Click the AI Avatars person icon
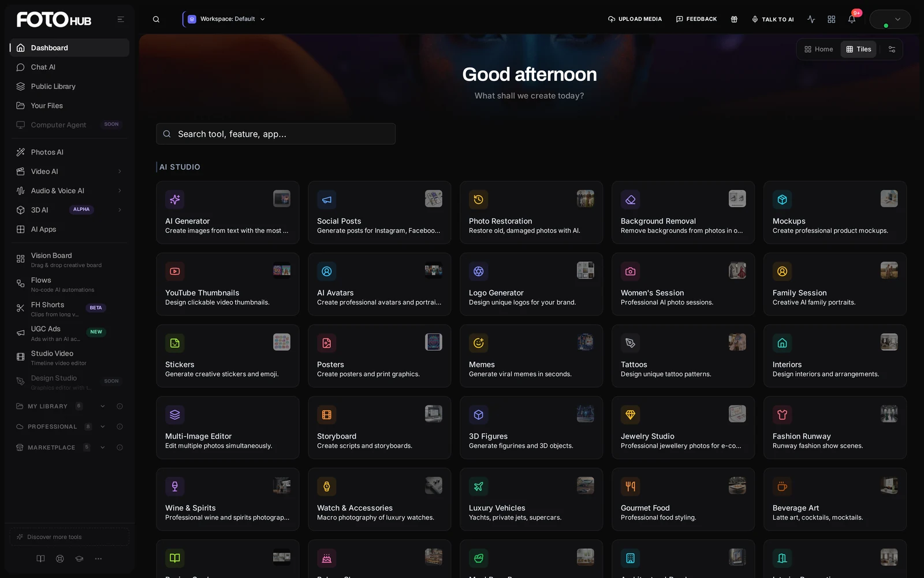 326,271
